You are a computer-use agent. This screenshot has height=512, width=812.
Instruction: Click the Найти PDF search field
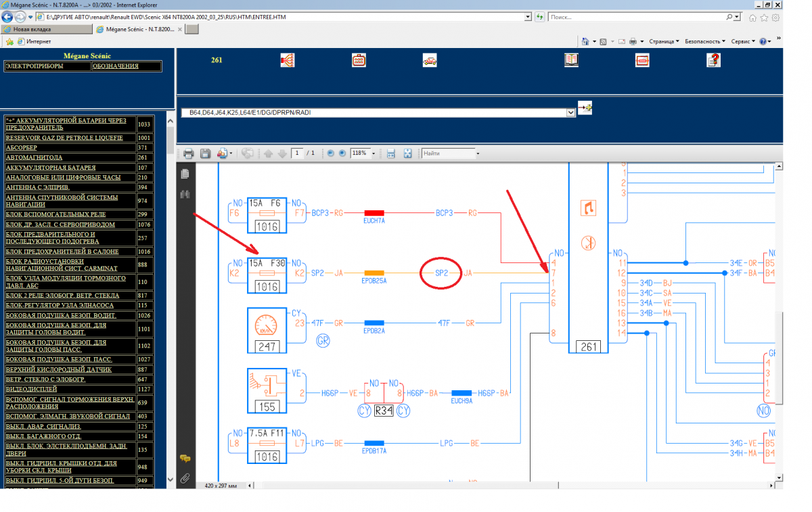coord(447,154)
